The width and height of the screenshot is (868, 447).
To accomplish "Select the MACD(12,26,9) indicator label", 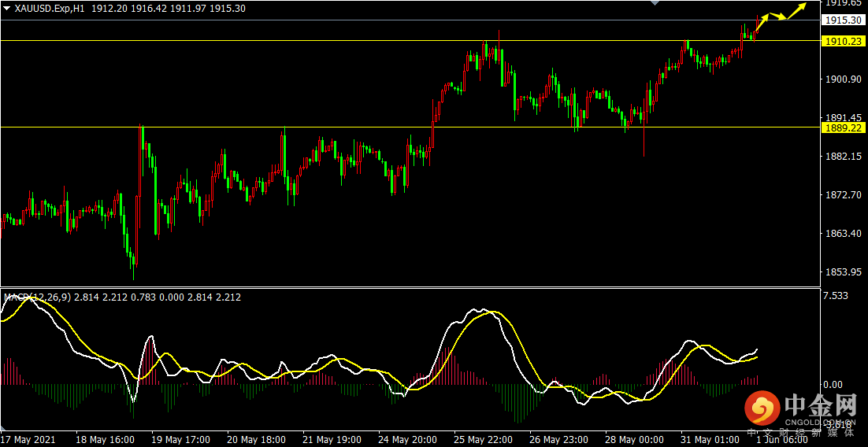I will tap(37, 297).
